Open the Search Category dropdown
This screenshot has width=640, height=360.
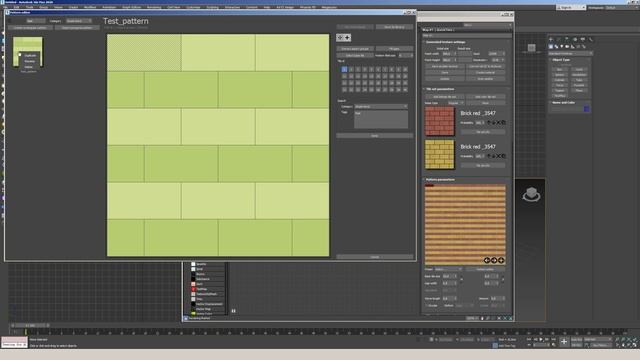click(x=381, y=107)
